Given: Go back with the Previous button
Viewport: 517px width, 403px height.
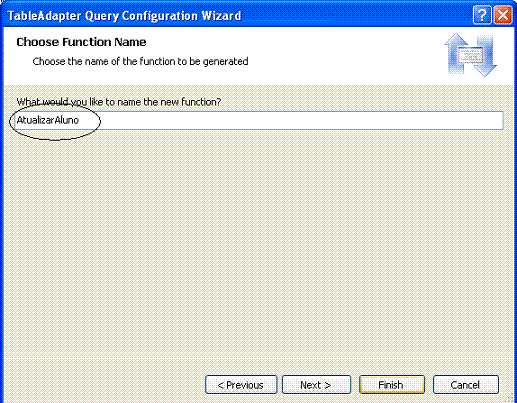Looking at the screenshot, I should (241, 385).
